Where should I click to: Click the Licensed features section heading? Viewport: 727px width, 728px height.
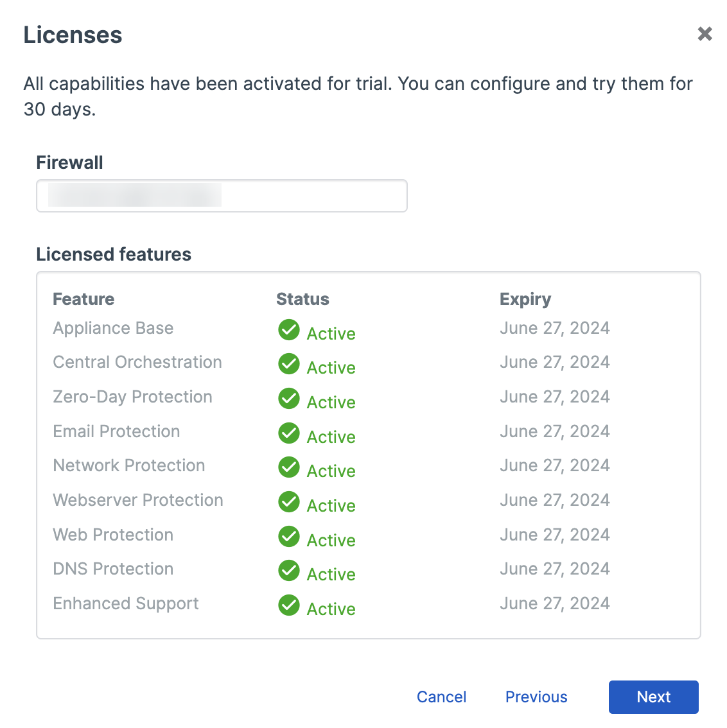click(114, 254)
